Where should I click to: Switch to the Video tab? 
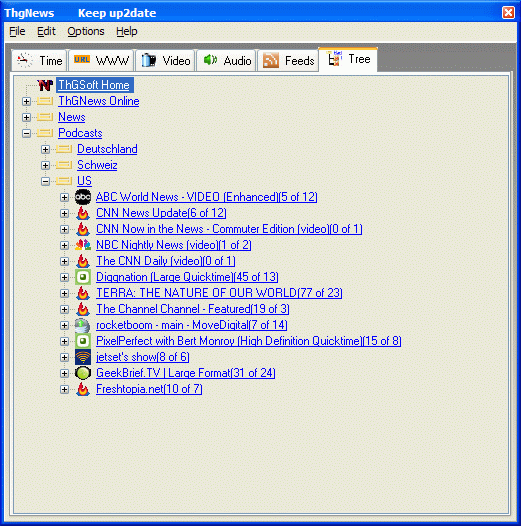point(165,60)
